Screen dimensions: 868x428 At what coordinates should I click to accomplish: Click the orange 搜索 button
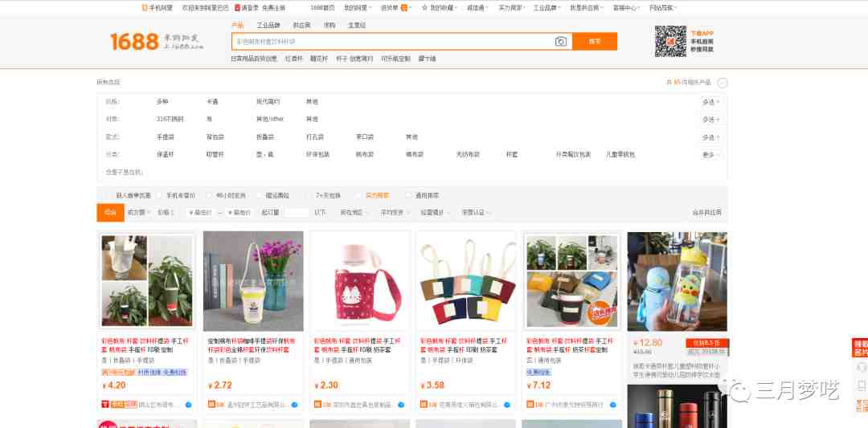coord(595,42)
